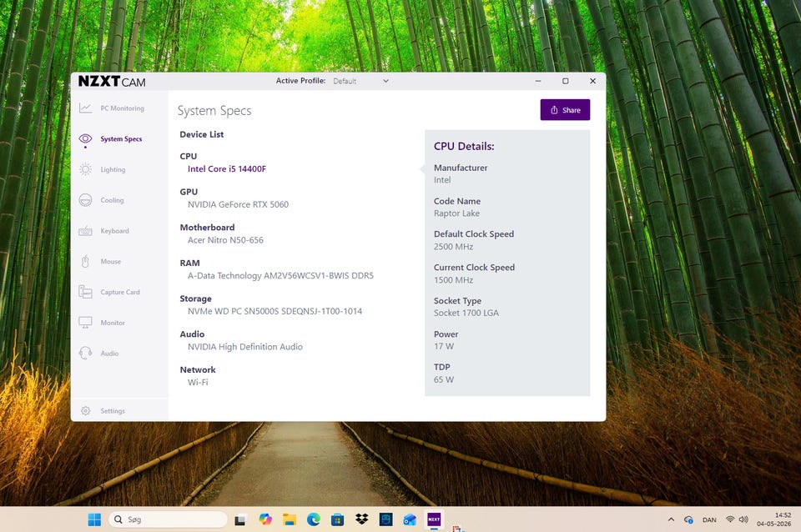Click the 1500 MHz current clock value
Screen dimensions: 801x532
(x=454, y=280)
